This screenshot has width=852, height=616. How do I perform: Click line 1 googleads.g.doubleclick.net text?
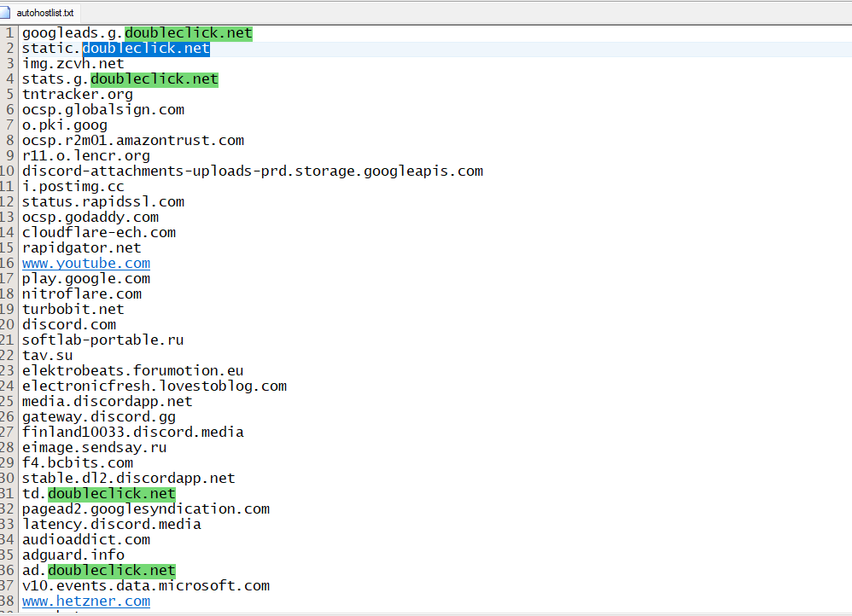click(137, 33)
